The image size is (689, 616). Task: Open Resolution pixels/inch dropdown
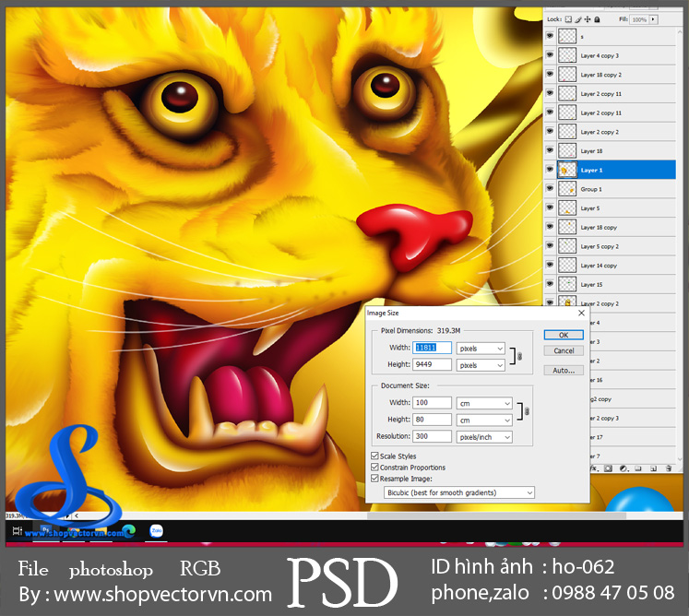(484, 437)
